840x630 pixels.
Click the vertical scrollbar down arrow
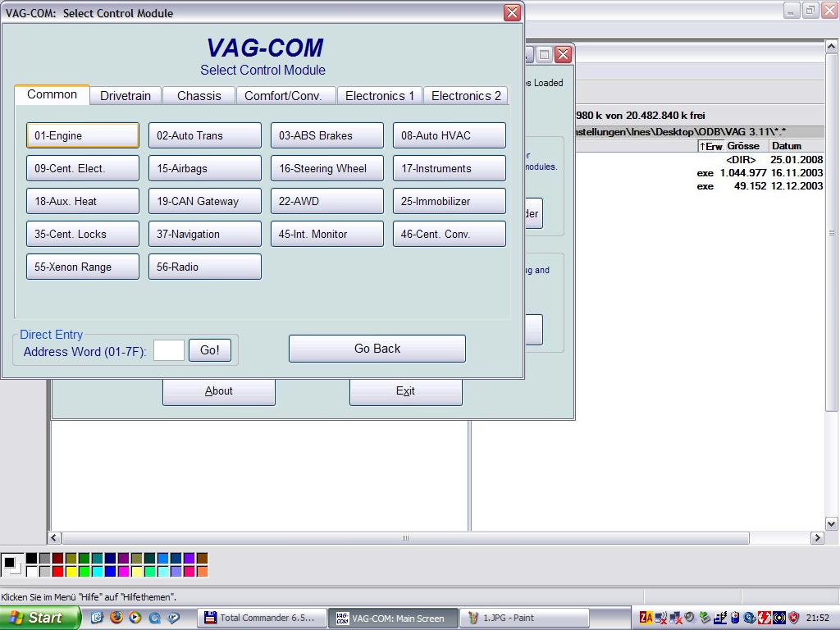click(x=832, y=524)
